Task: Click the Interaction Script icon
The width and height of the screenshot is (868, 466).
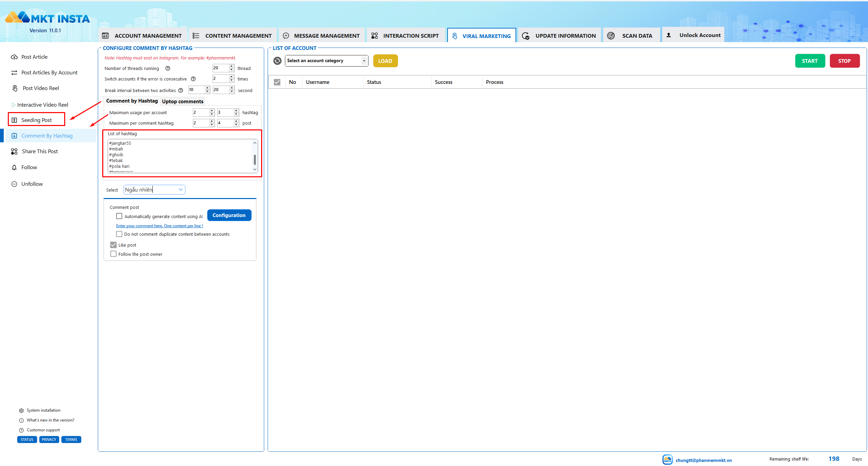Action: [x=375, y=36]
